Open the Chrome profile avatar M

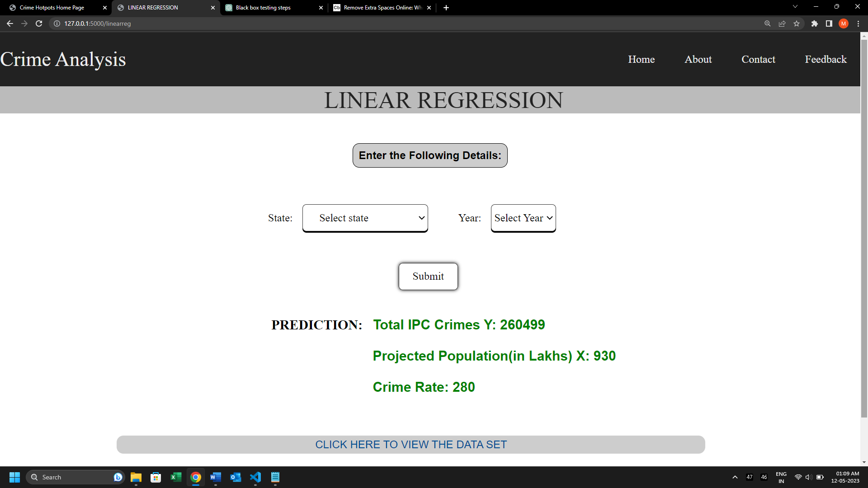[844, 23]
